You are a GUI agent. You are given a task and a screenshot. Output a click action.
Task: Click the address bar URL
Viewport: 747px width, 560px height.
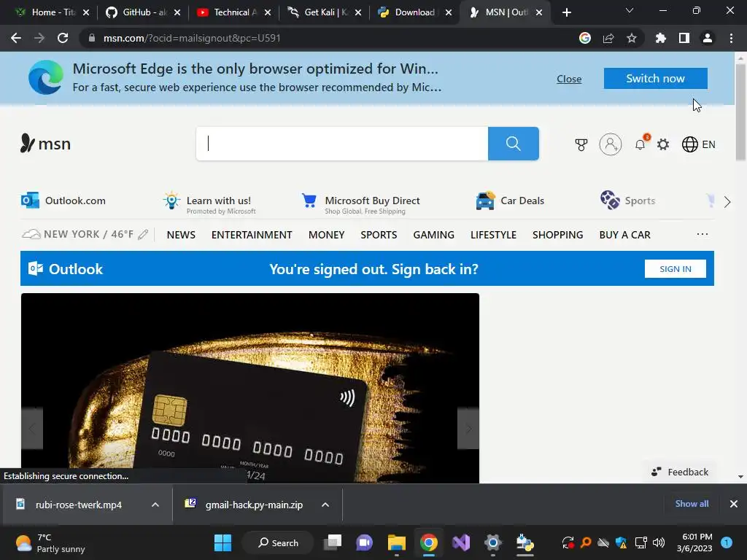[192, 38]
